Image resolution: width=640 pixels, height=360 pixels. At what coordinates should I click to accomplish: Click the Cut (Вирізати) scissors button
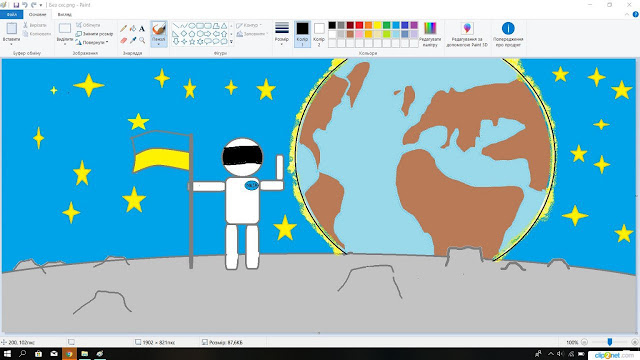coord(35,25)
